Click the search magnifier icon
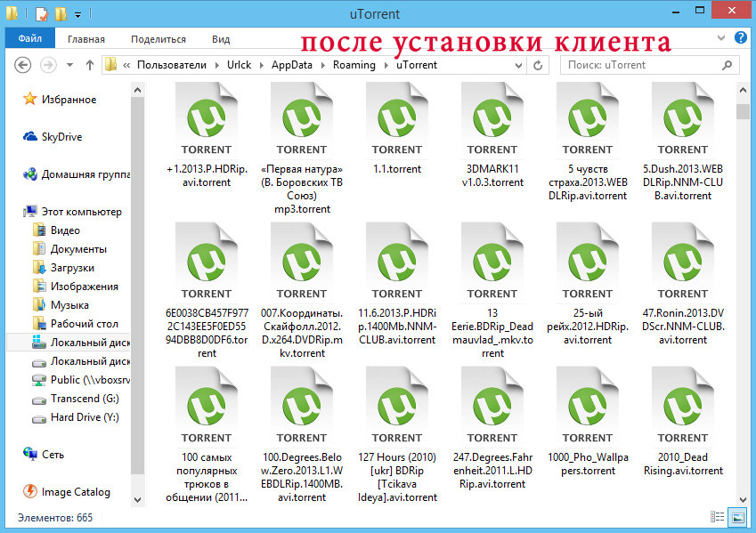The image size is (756, 533). tap(728, 65)
